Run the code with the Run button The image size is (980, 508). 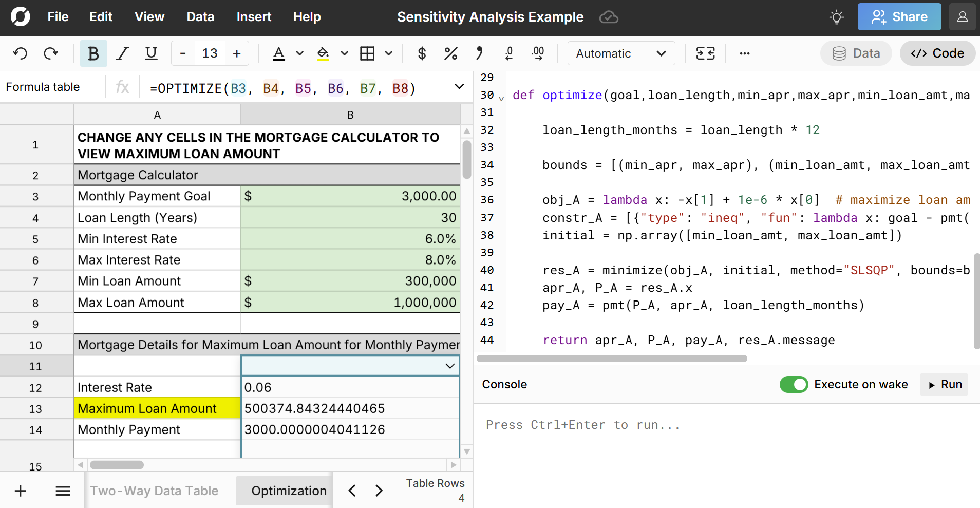coord(945,384)
